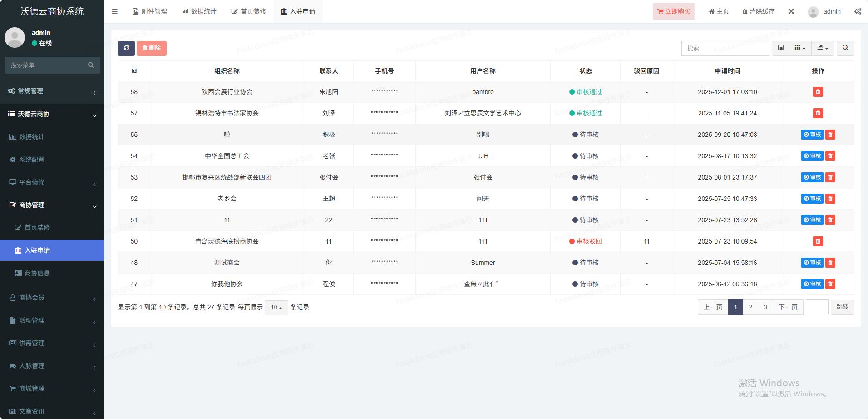The image size is (868, 419).
Task: Open the export data dropdown
Action: click(x=823, y=48)
